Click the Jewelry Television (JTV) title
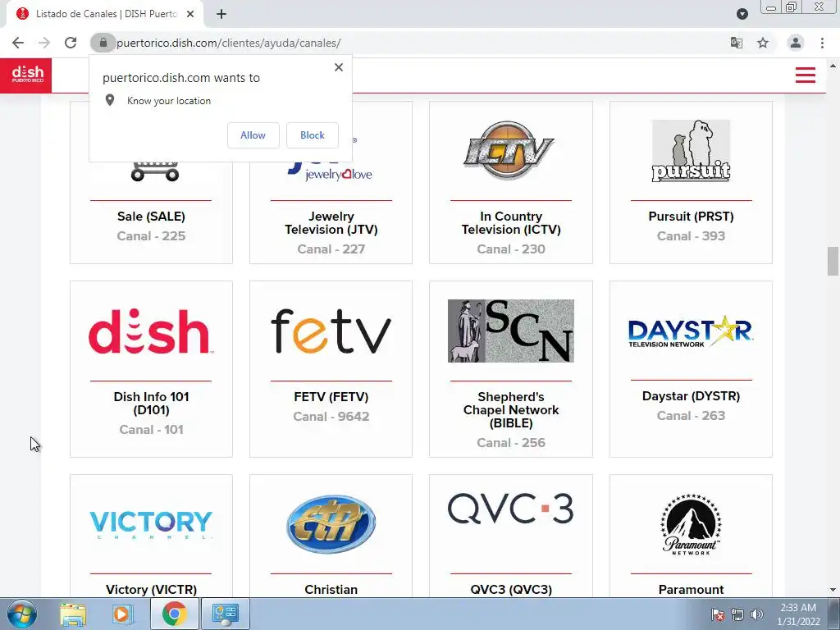The width and height of the screenshot is (840, 630). [331, 223]
